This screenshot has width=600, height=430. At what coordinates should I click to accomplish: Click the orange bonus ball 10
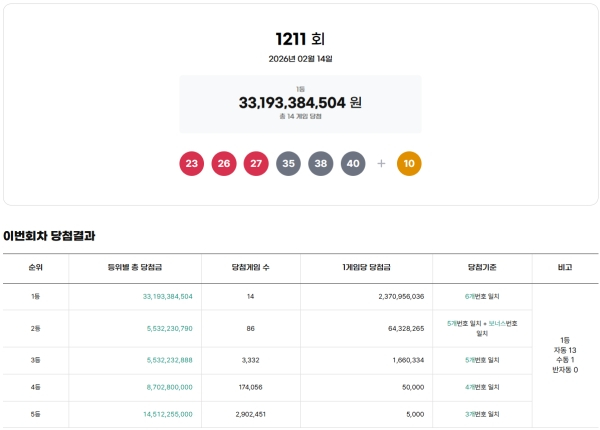coord(409,163)
